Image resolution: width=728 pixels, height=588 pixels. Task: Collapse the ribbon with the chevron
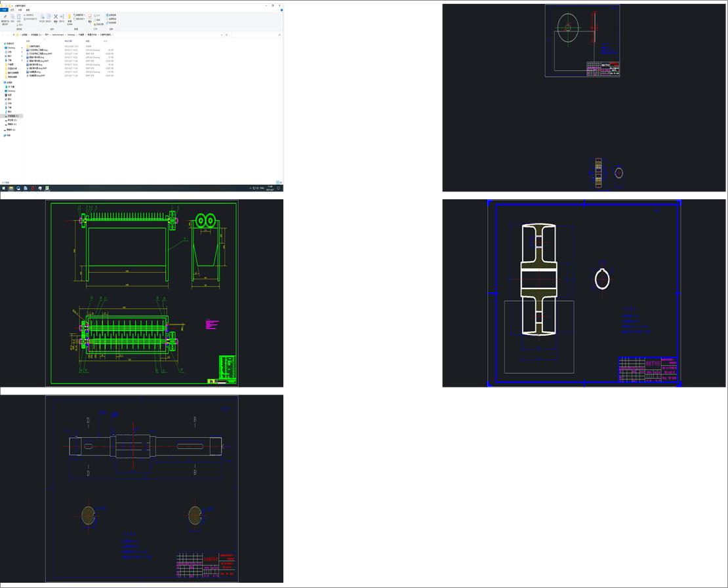[x=279, y=10]
